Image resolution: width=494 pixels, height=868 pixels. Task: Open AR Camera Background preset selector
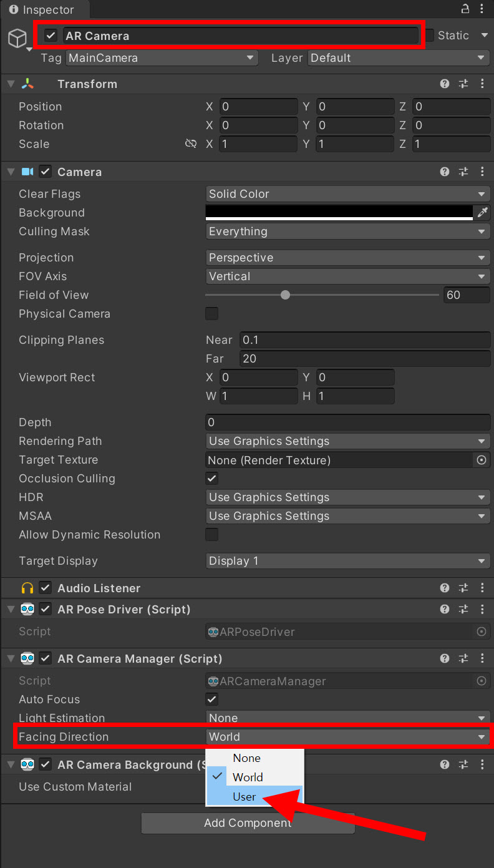(463, 764)
